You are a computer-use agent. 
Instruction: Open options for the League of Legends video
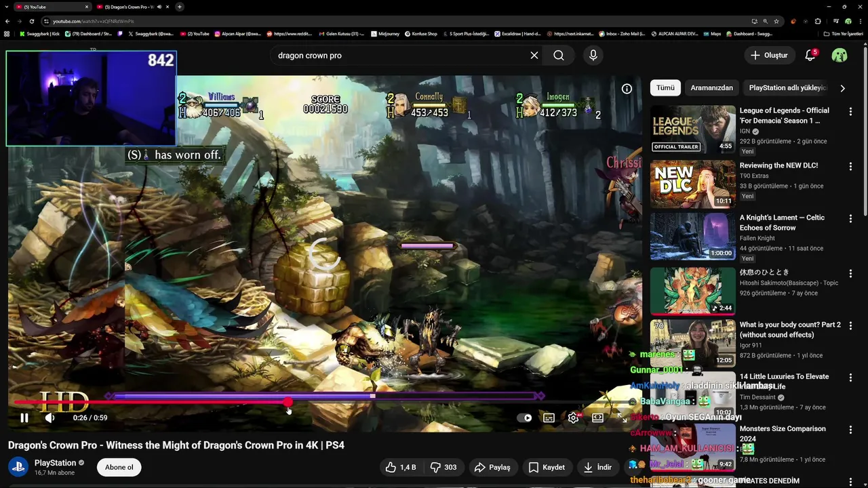pyautogui.click(x=850, y=111)
